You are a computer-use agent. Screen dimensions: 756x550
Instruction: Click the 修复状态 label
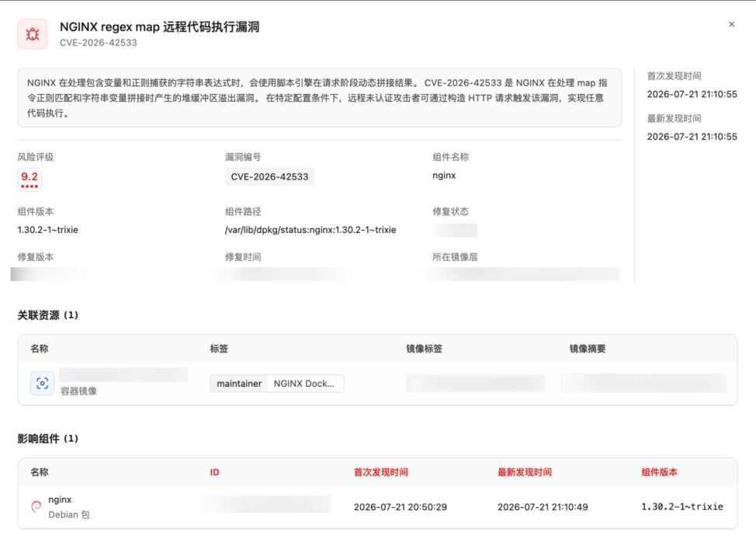click(450, 212)
